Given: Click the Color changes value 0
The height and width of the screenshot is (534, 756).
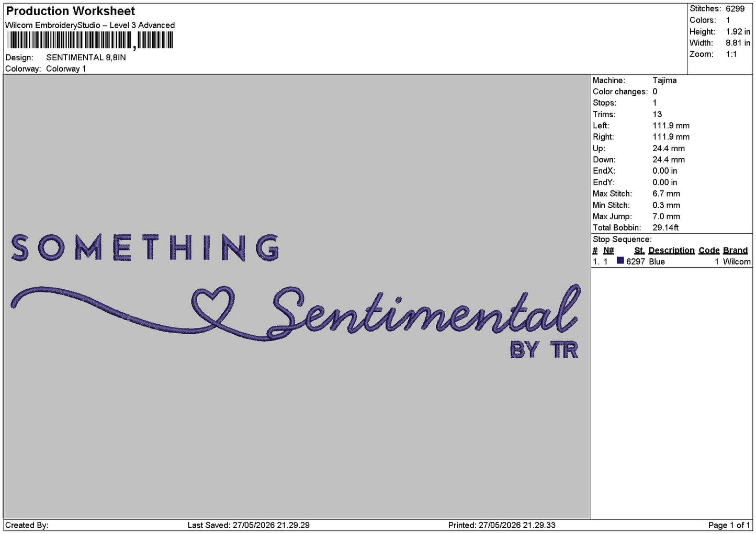Looking at the screenshot, I should pos(655,92).
